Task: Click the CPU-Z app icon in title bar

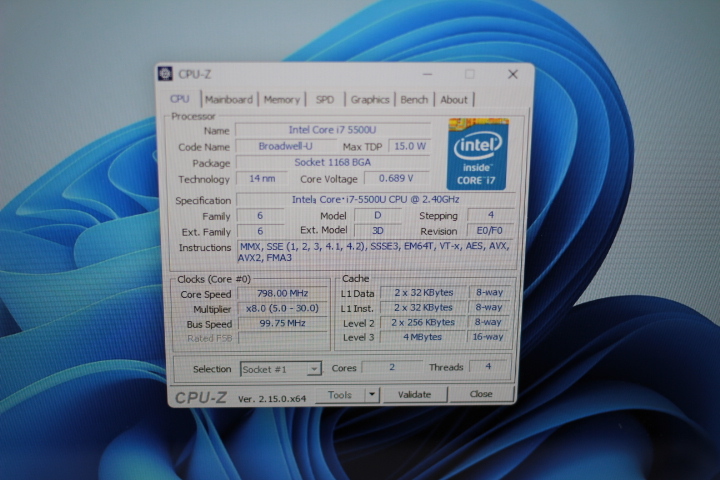Action: pyautogui.click(x=165, y=74)
